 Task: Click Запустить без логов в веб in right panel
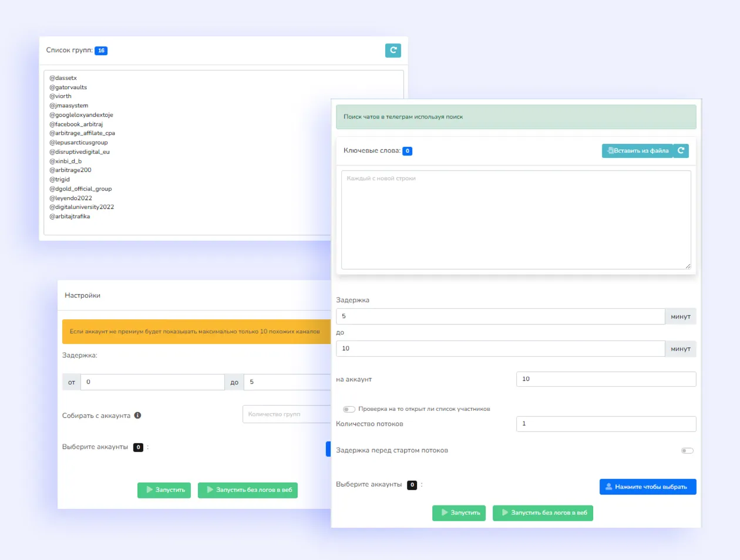[x=543, y=513]
